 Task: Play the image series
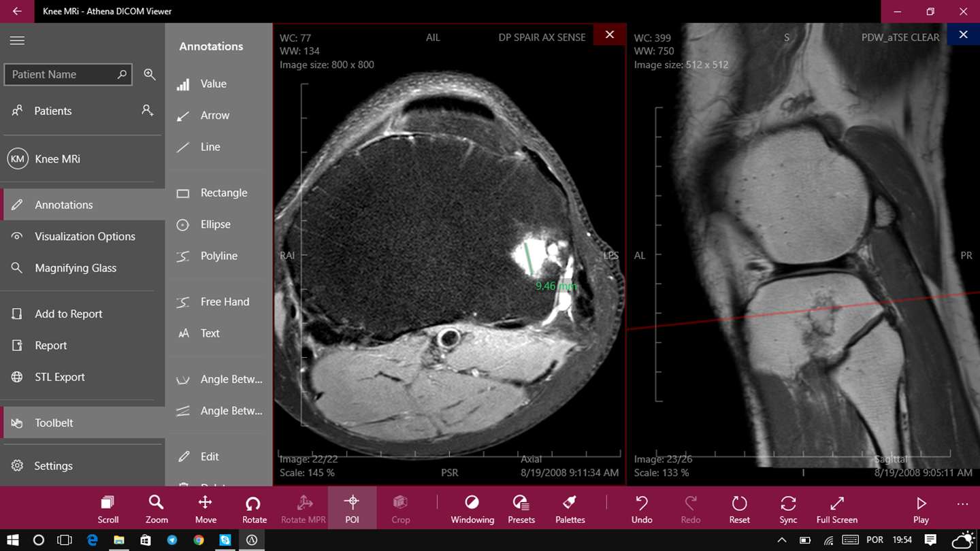[921, 509]
